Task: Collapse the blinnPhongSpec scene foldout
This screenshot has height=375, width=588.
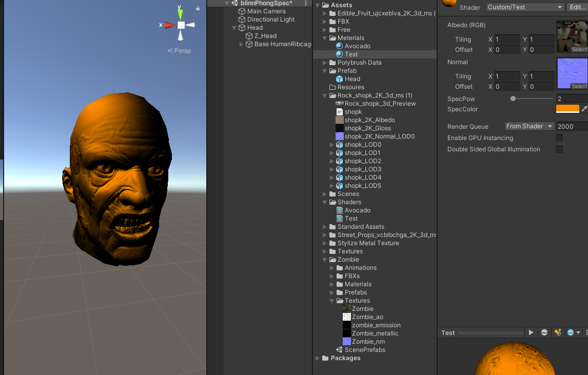Action: pos(227,3)
